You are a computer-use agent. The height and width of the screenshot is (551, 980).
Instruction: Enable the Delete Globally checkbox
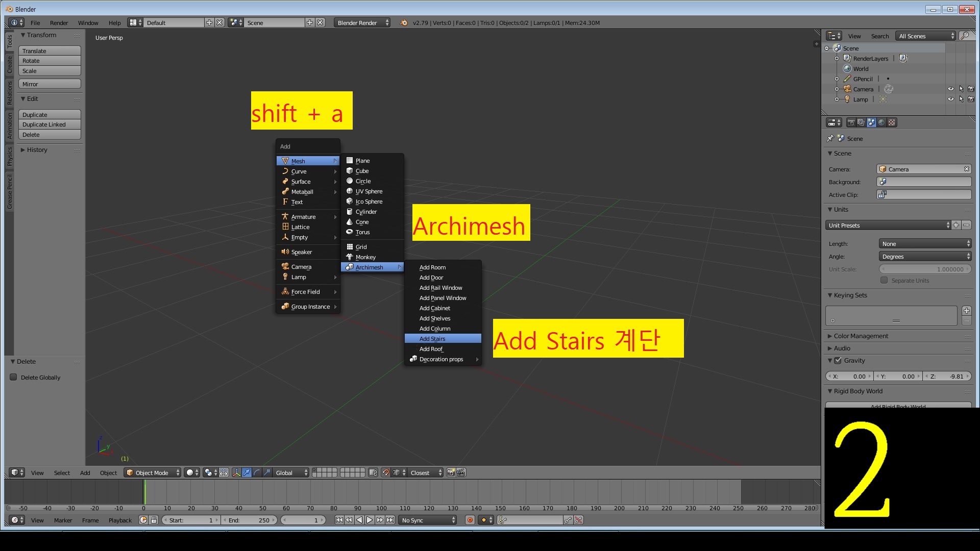(x=13, y=377)
